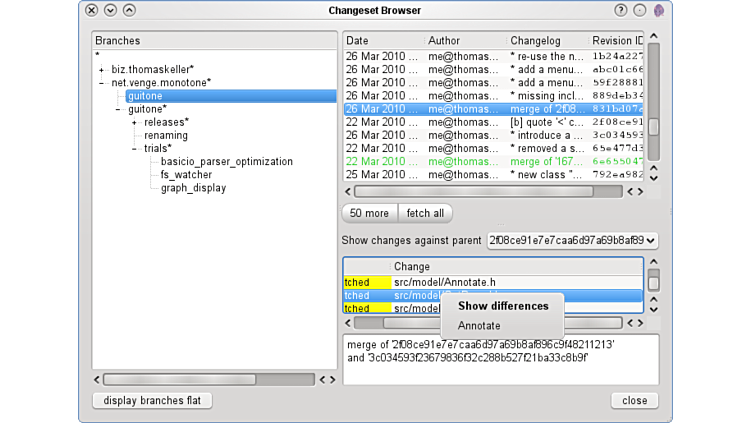The height and width of the screenshot is (423, 752).
Task: Click the fetch all button
Action: 426,213
